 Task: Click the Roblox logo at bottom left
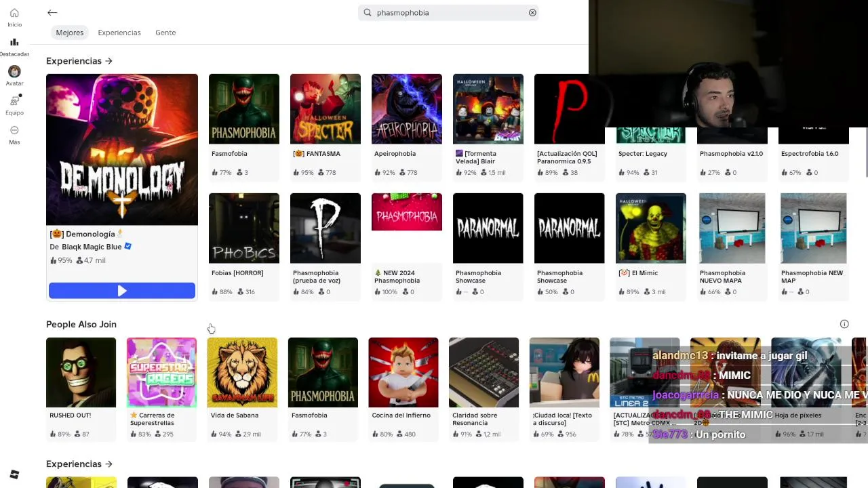[x=14, y=474]
